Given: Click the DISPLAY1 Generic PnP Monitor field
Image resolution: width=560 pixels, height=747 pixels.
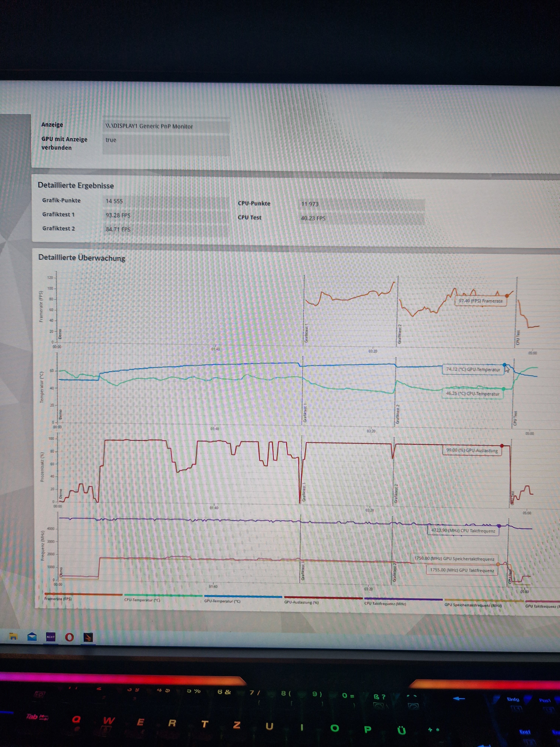Looking at the screenshot, I should click(x=149, y=126).
